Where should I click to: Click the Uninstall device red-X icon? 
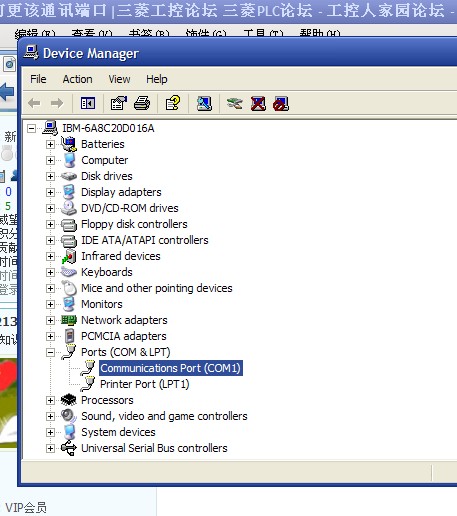click(x=258, y=103)
